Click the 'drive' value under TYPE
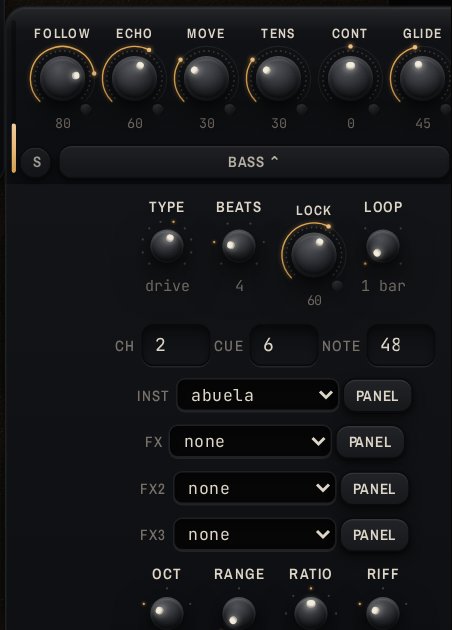Image resolution: width=452 pixels, height=630 pixels. tap(168, 286)
